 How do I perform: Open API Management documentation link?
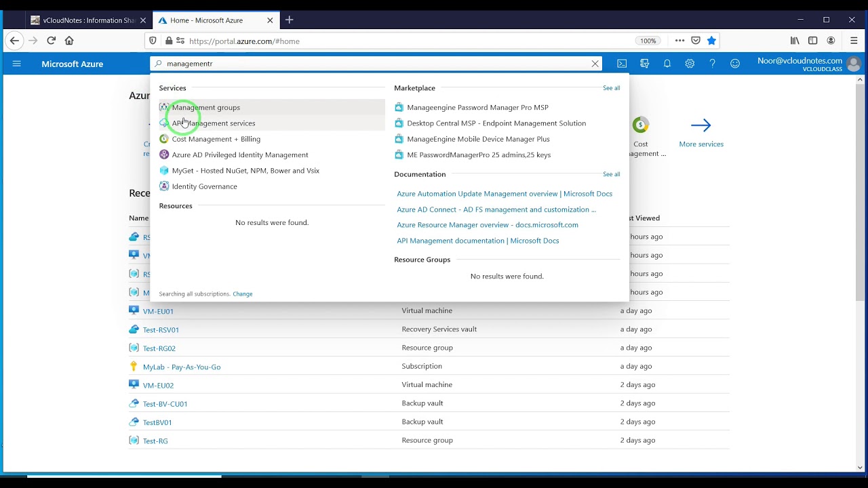point(478,241)
